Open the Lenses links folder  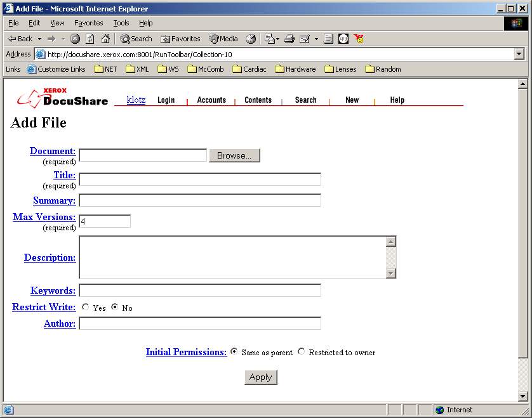341,69
